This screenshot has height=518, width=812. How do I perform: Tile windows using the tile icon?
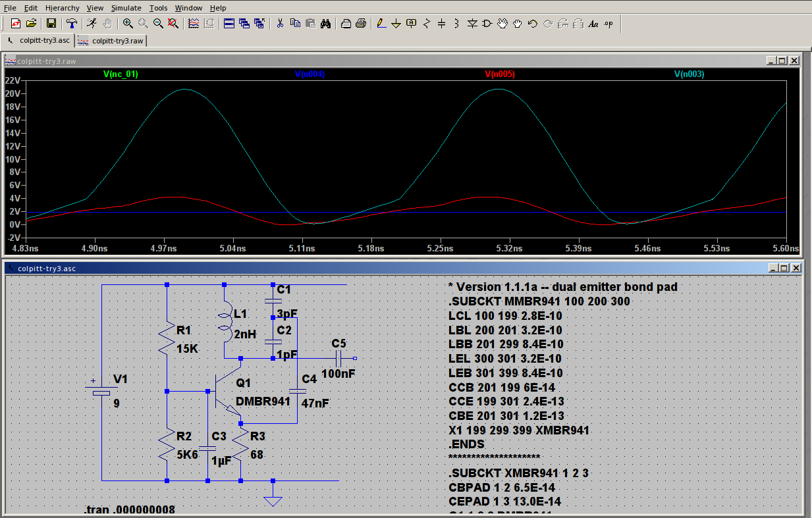tap(229, 24)
